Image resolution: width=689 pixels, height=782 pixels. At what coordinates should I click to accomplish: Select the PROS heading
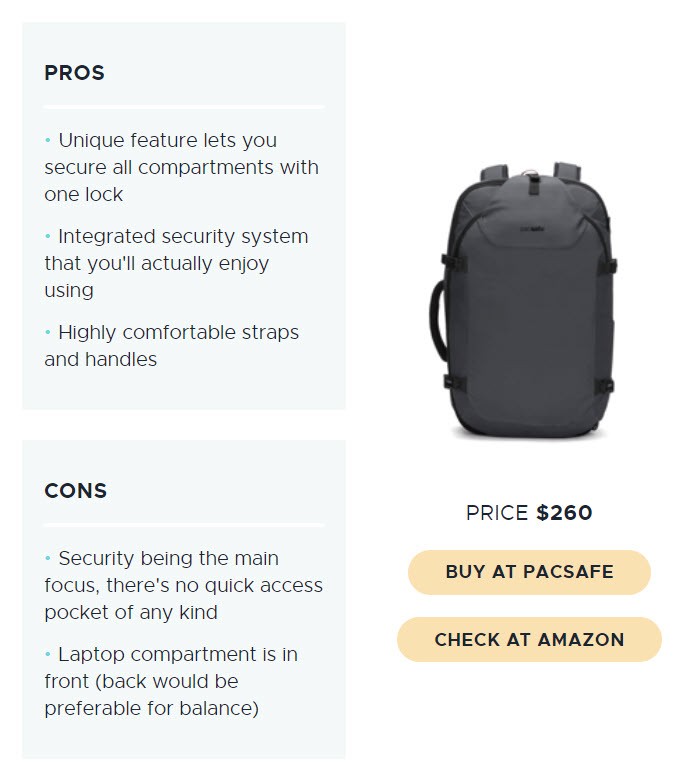coord(74,73)
